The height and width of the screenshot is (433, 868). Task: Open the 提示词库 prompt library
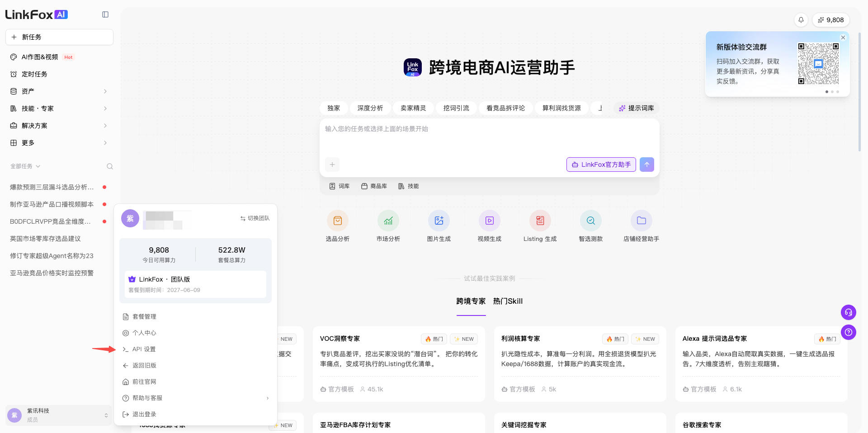(637, 108)
